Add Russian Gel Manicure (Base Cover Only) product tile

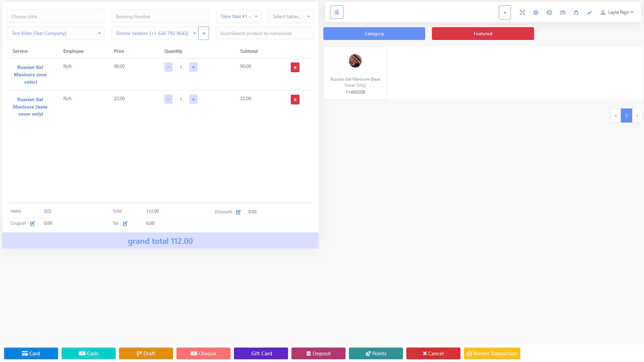355,73
